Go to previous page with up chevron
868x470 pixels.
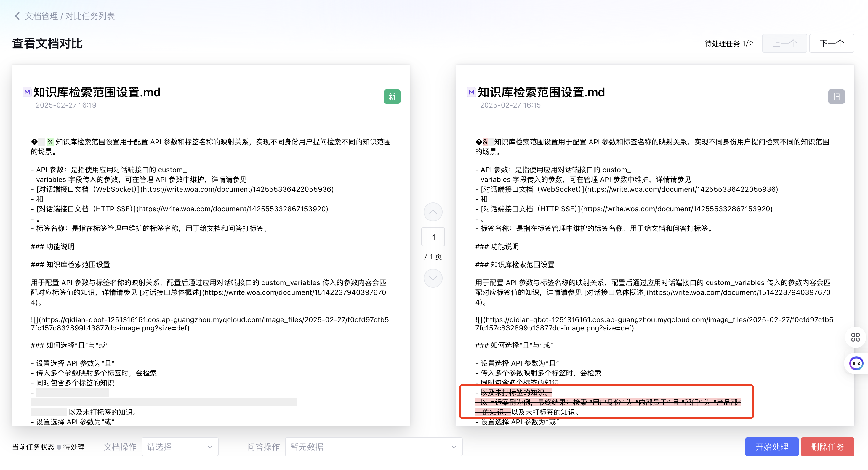[433, 212]
